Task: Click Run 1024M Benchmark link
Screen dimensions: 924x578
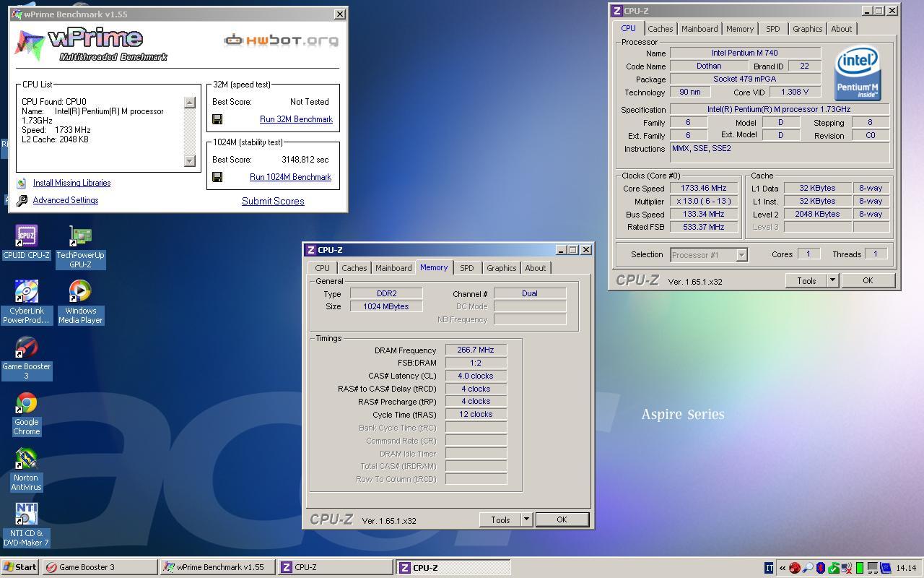Action: [290, 177]
